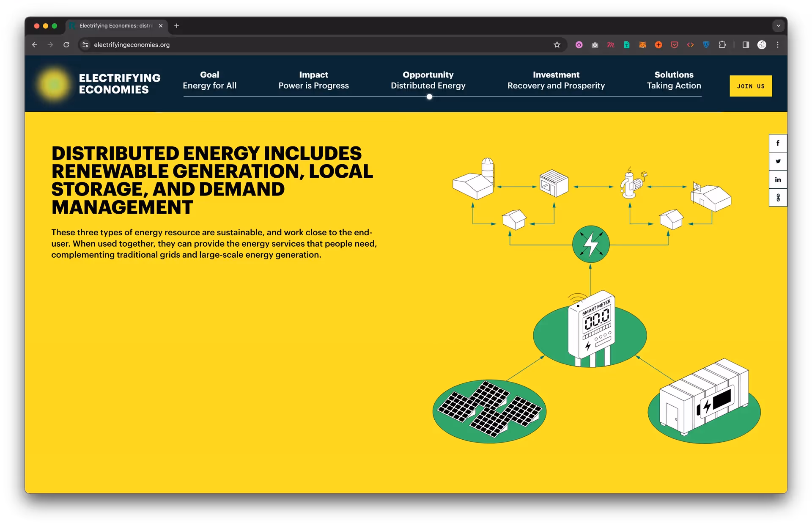
Task: Open profile avatar menu
Action: (762, 45)
